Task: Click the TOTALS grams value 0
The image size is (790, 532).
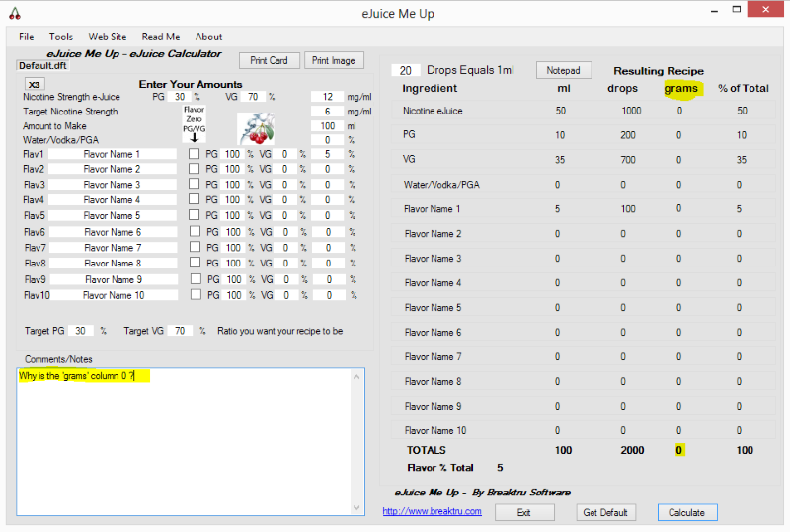Action: pos(679,450)
